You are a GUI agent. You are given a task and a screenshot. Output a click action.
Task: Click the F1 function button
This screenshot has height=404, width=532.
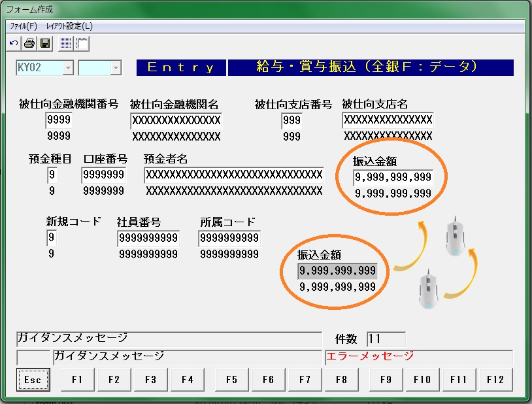(x=77, y=380)
